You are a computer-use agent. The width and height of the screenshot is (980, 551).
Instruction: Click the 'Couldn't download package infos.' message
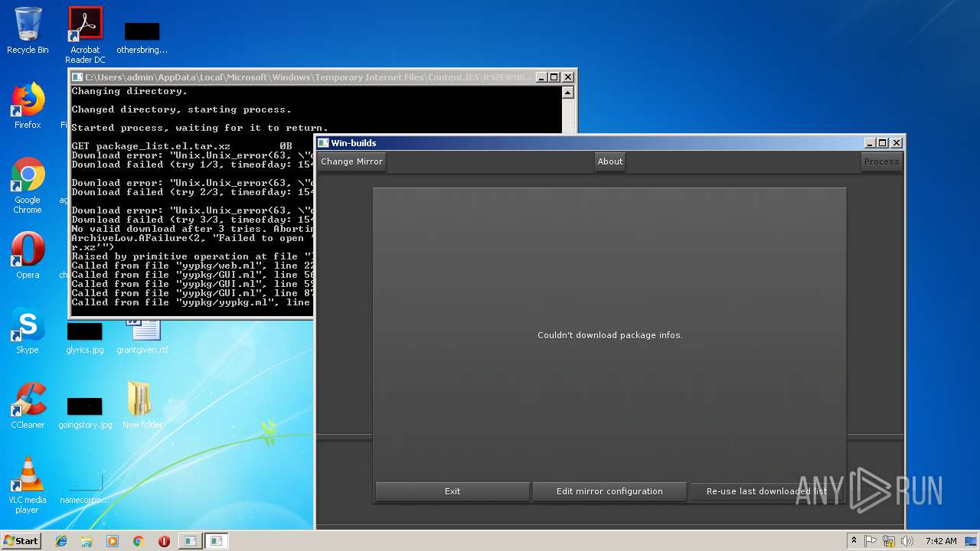(610, 335)
